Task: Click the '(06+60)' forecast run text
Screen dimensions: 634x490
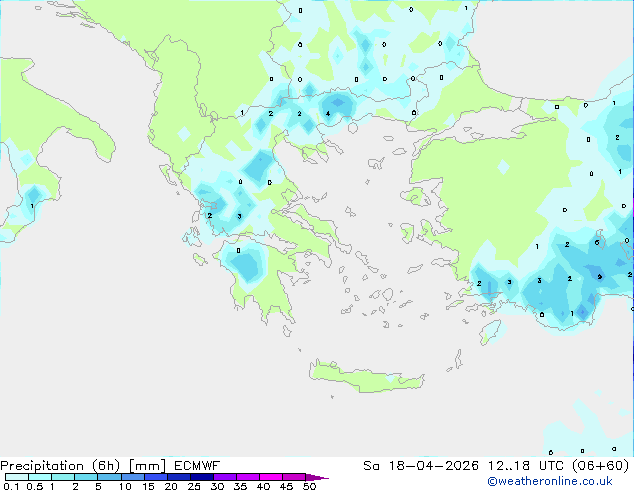Action: coord(601,466)
